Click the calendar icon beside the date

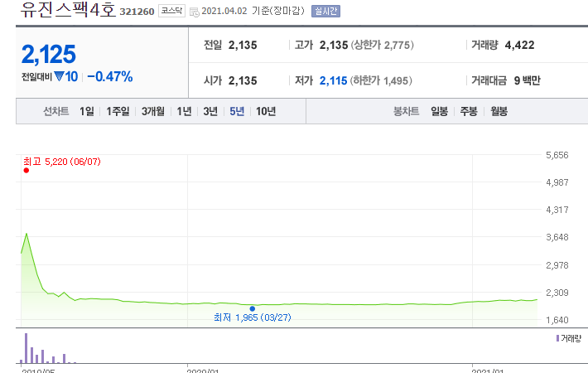195,12
